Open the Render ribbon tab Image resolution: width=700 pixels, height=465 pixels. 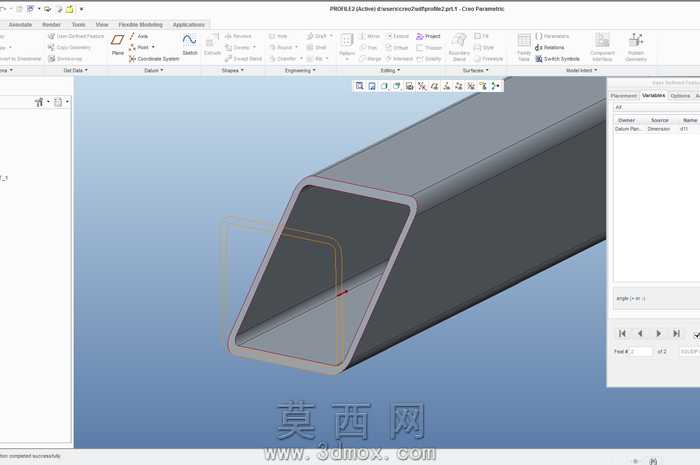click(x=51, y=25)
